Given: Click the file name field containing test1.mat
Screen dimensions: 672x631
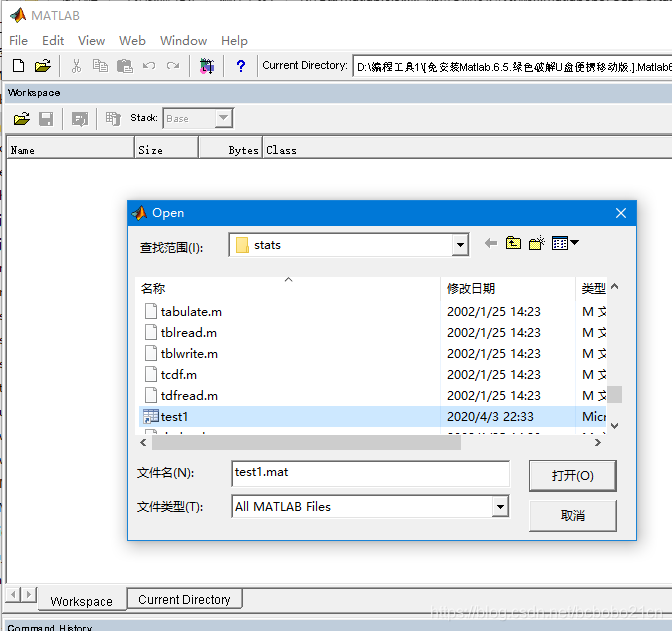Looking at the screenshot, I should [370, 473].
